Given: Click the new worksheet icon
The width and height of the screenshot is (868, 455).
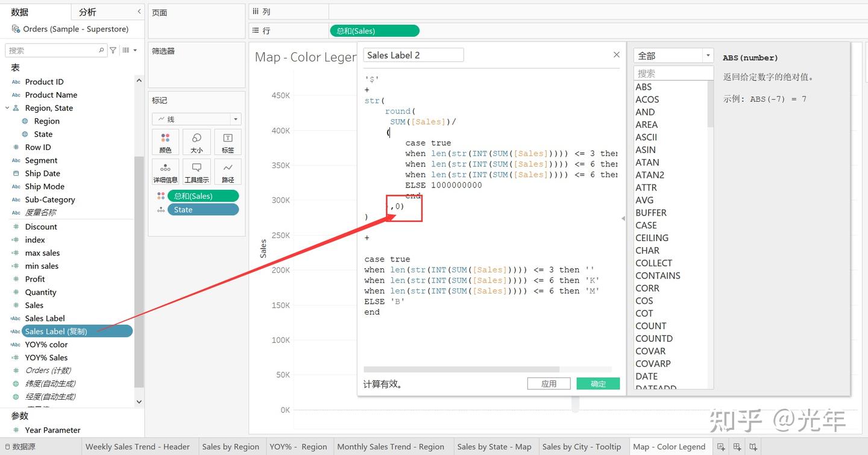Looking at the screenshot, I should (x=720, y=447).
